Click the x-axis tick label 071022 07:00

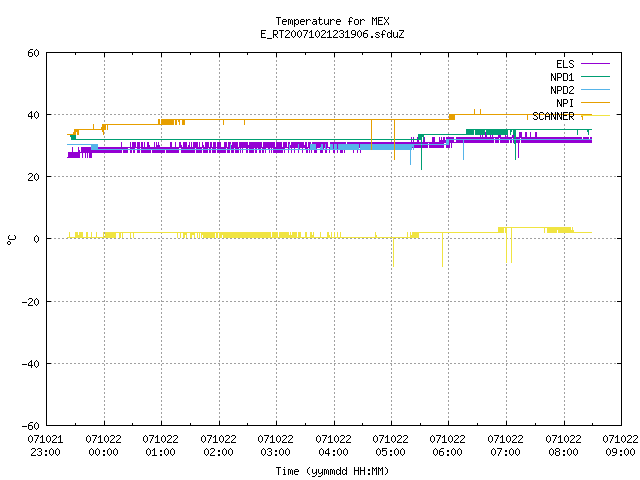coord(506,446)
